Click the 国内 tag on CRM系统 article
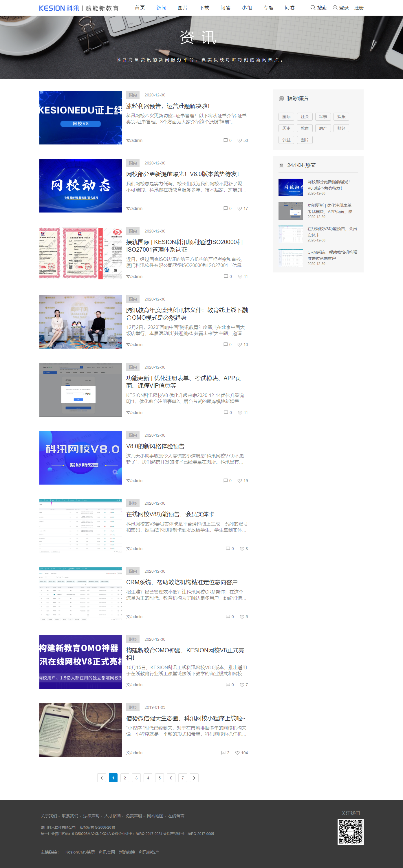 (x=133, y=572)
